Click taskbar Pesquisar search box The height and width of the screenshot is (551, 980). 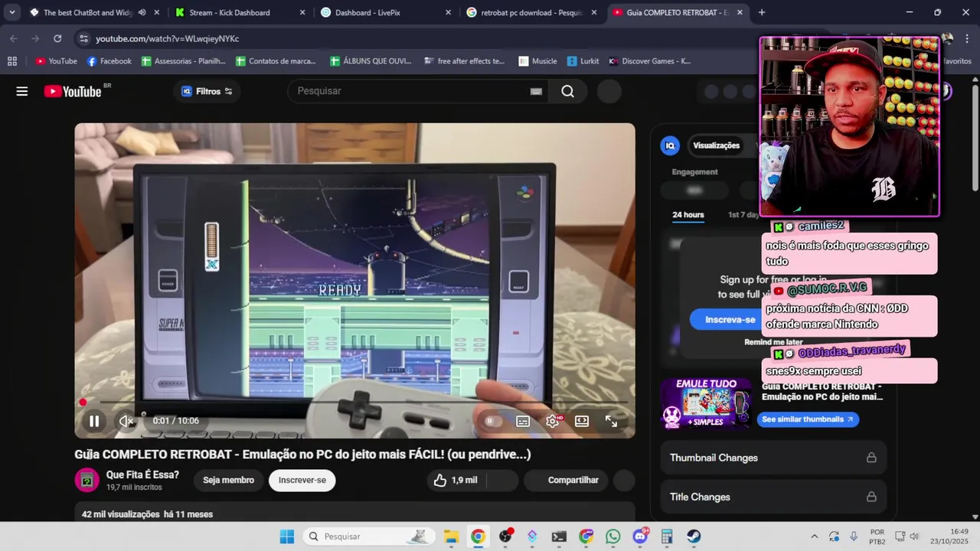pyautogui.click(x=368, y=536)
